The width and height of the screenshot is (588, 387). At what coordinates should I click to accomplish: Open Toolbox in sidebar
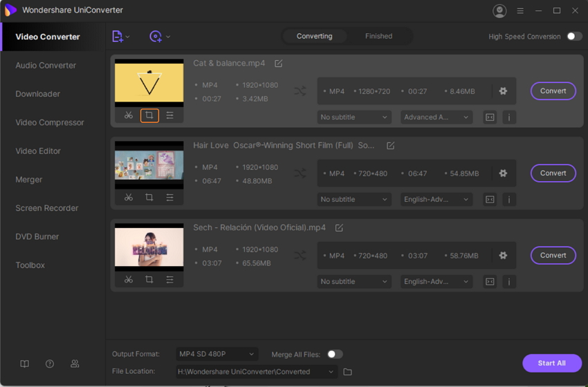pos(30,265)
